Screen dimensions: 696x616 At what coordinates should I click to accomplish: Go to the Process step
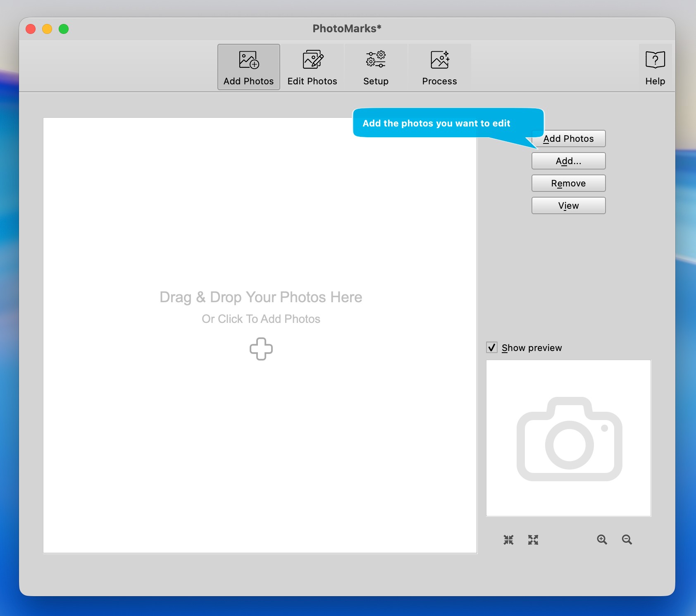tap(439, 67)
